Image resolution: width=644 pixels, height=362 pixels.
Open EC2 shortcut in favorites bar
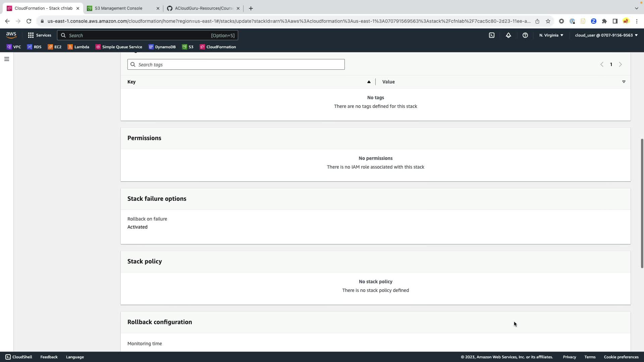point(55,47)
